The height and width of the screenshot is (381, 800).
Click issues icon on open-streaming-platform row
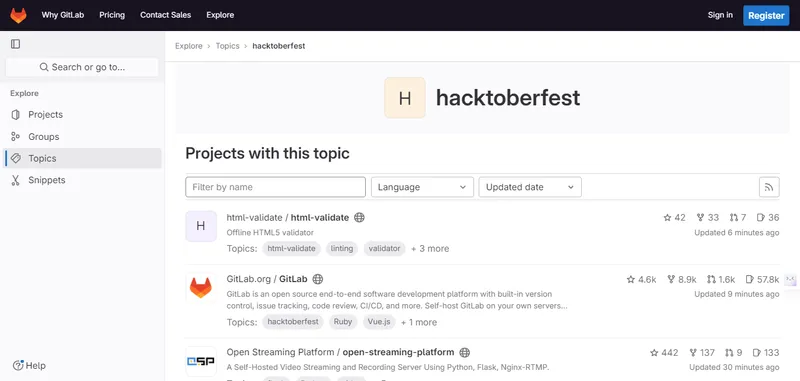[x=757, y=352]
